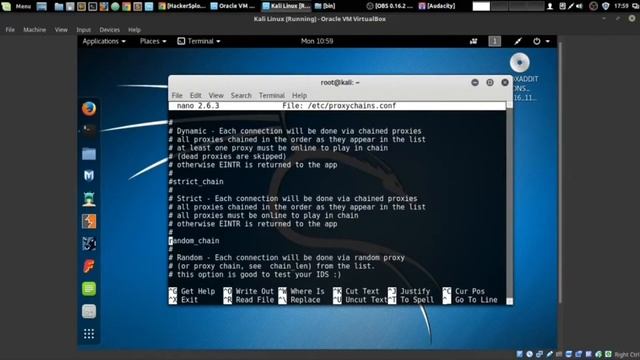The width and height of the screenshot is (640, 360).
Task: Open terminal Search menu
Action: pos(241,96)
